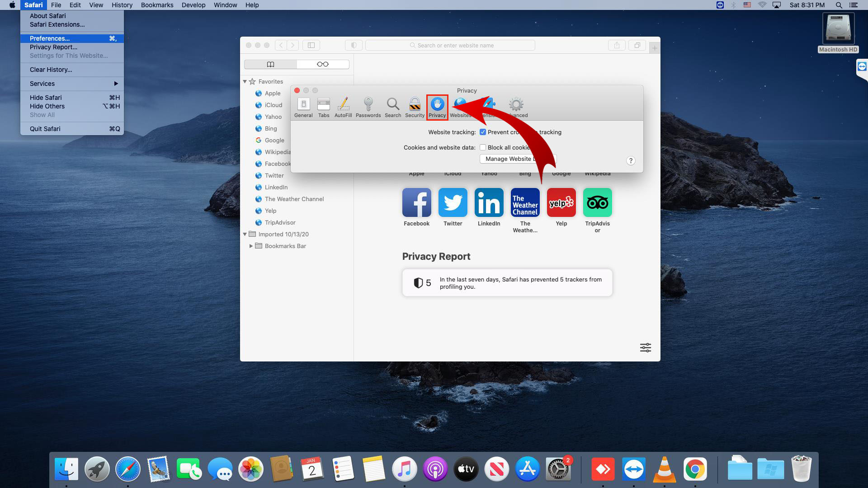This screenshot has width=868, height=488.
Task: Expand the Bookmarks Bar folder
Action: (x=251, y=246)
